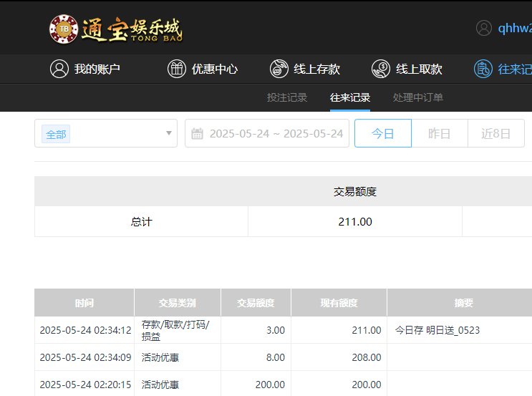Click the 时间 column header

[x=84, y=303]
